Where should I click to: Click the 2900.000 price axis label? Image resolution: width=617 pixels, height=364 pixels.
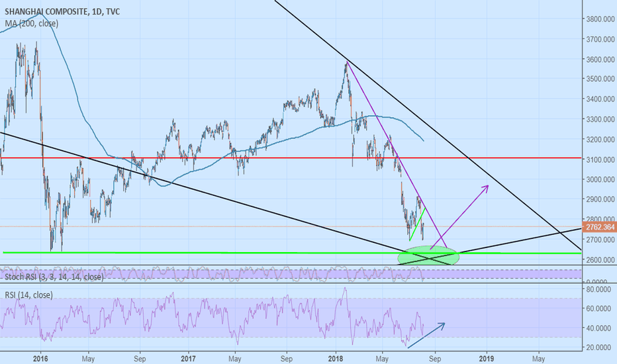coord(600,199)
